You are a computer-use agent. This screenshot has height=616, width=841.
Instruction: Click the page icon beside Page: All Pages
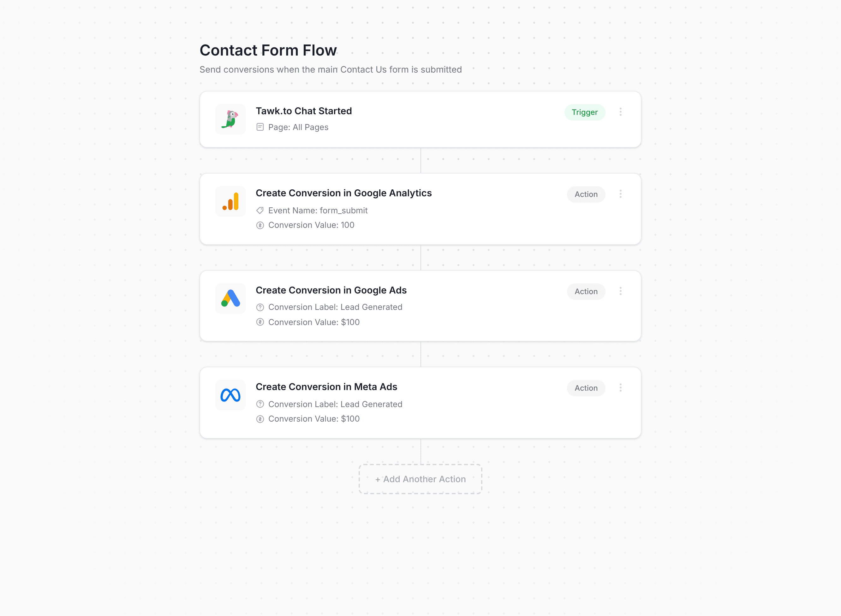tap(260, 127)
